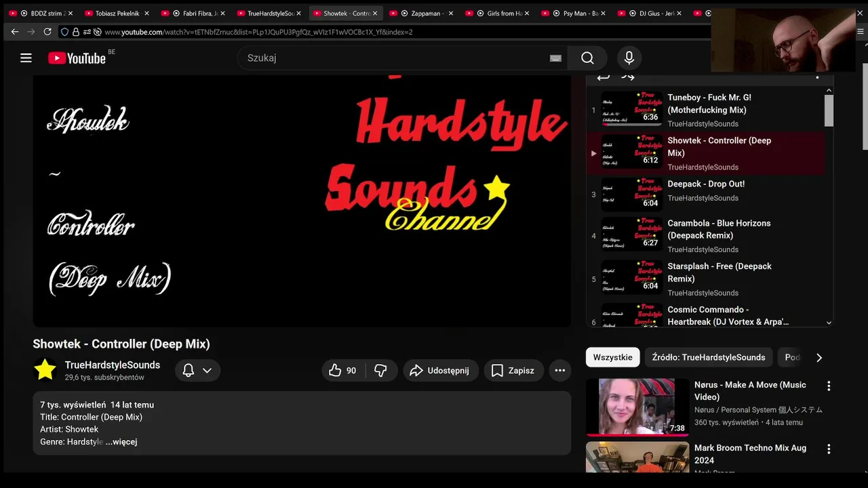Play Cosmic Commando - Heartbreak from playlist
The height and width of the screenshot is (488, 868).
706,315
